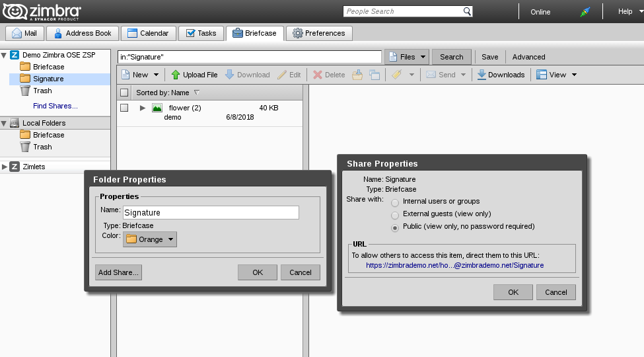
Task: Expand the flower (2) file versions
Action: [143, 108]
